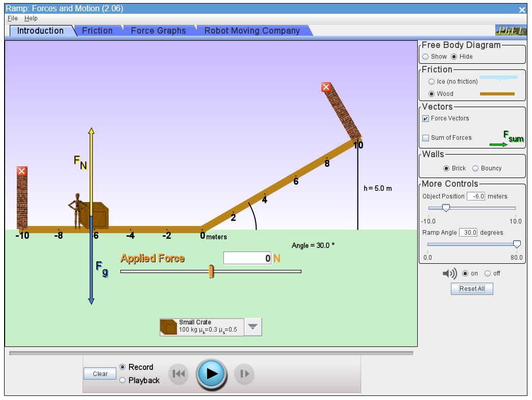Screen dimensions: 532x400
Task: Switch to the Introduction tab
Action: point(40,31)
